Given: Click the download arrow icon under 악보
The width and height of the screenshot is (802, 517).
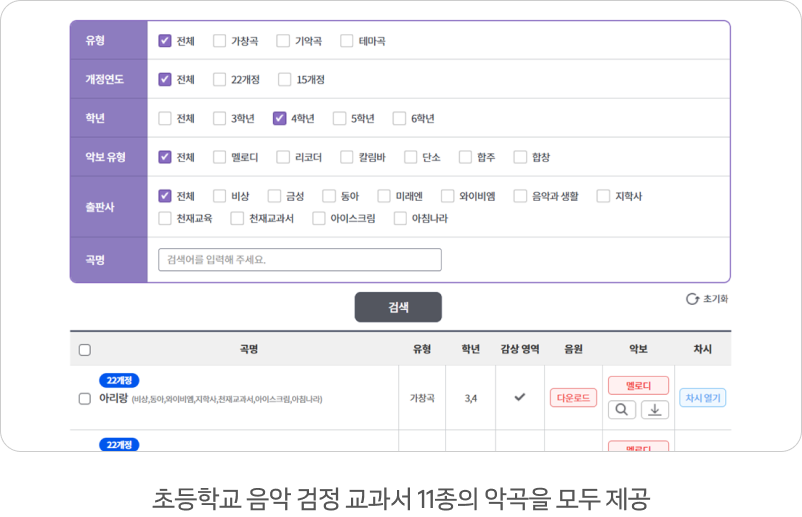Looking at the screenshot, I should pos(653,409).
